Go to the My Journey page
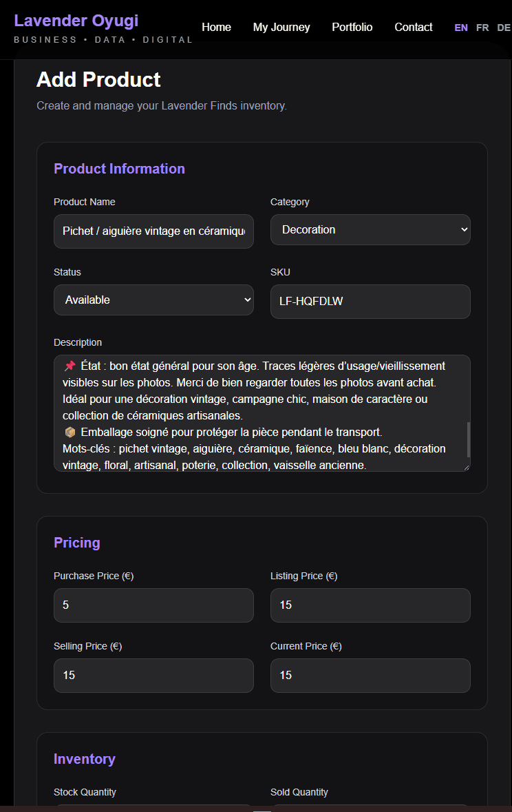Viewport: 512px width, 812px height. click(x=281, y=27)
